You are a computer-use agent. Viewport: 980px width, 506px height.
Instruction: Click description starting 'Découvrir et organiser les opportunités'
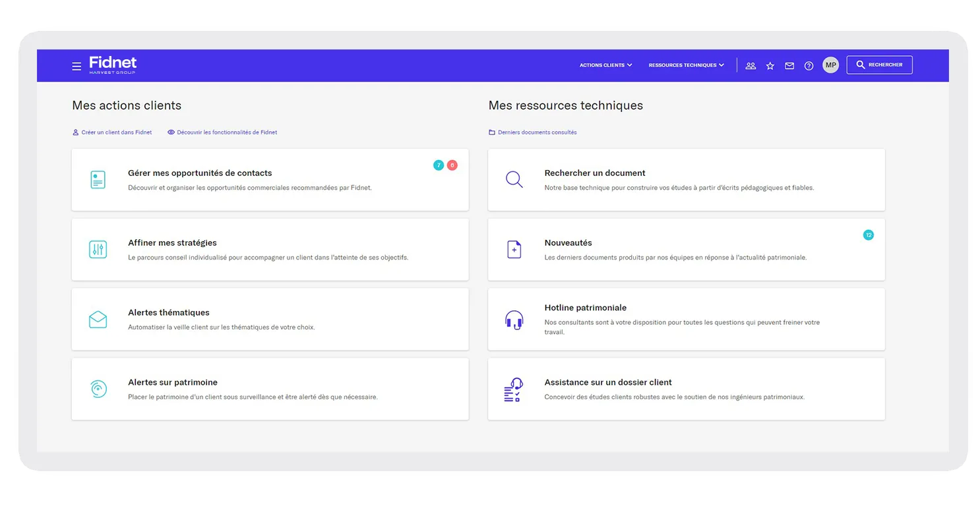250,188
